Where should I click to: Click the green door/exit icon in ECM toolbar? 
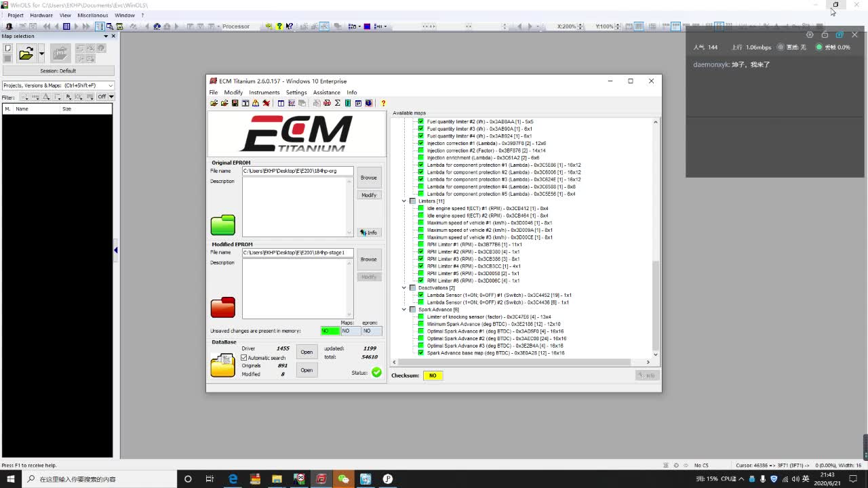[347, 103]
